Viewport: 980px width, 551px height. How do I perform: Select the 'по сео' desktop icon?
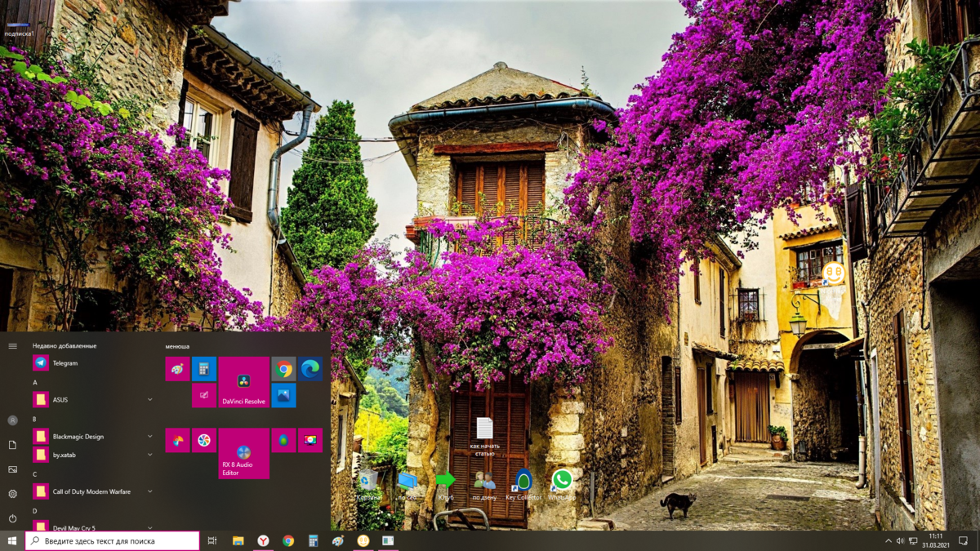[x=407, y=485]
